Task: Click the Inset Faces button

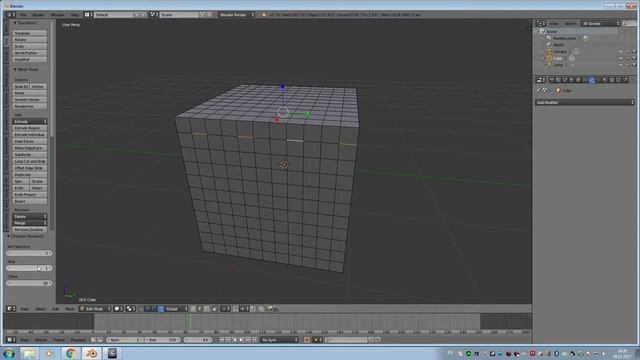Action: pyautogui.click(x=29, y=141)
